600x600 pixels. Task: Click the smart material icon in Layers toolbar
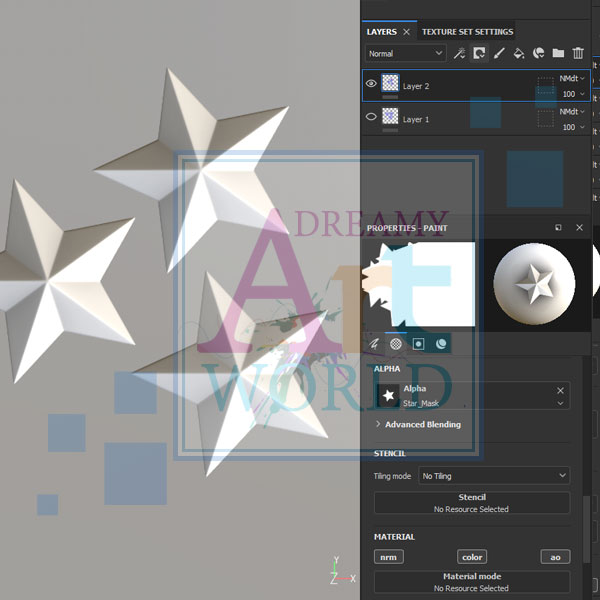tap(538, 53)
